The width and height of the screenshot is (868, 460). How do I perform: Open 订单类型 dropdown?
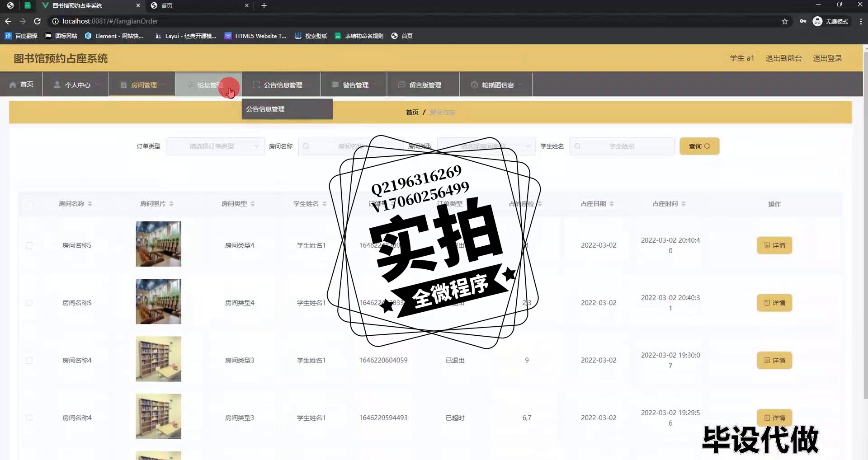pos(215,146)
